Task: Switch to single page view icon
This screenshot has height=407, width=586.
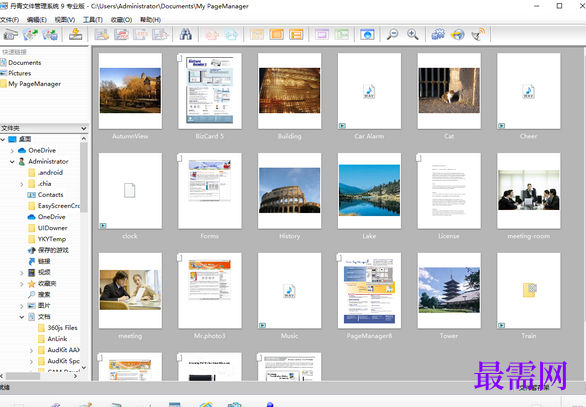Action: coord(277,35)
